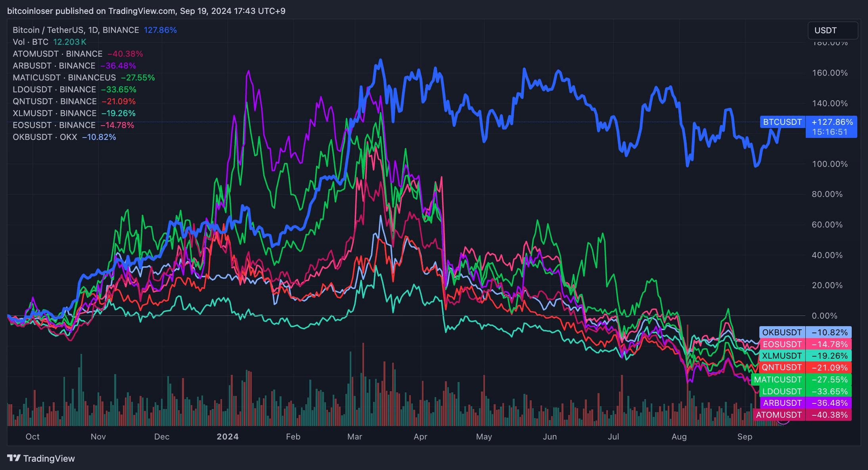
Task: Click legend entry EOSUSDT · BINANCE
Action: pos(54,125)
